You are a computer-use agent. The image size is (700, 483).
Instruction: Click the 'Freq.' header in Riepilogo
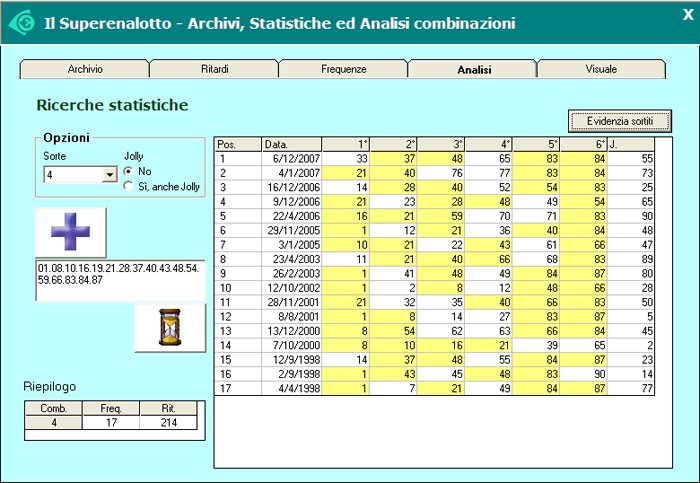111,408
